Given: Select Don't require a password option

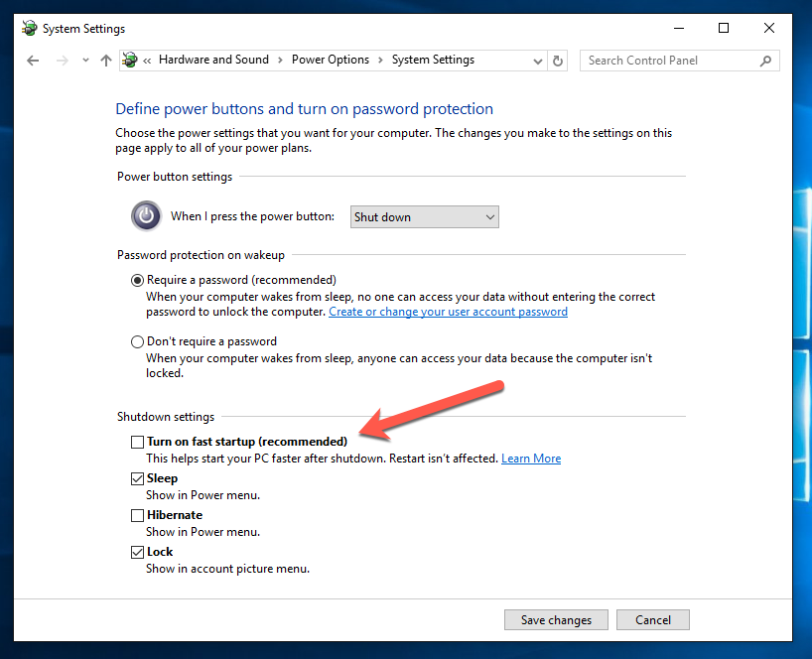Looking at the screenshot, I should pos(138,341).
